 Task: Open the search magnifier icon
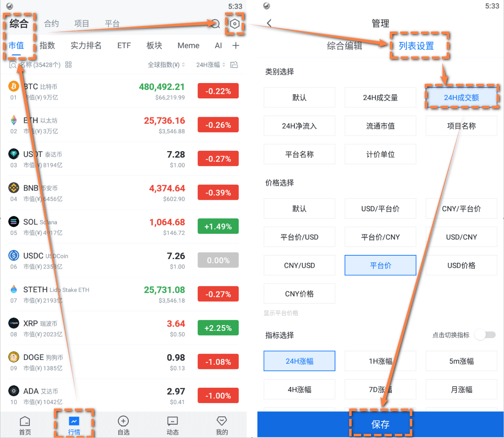coord(215,24)
